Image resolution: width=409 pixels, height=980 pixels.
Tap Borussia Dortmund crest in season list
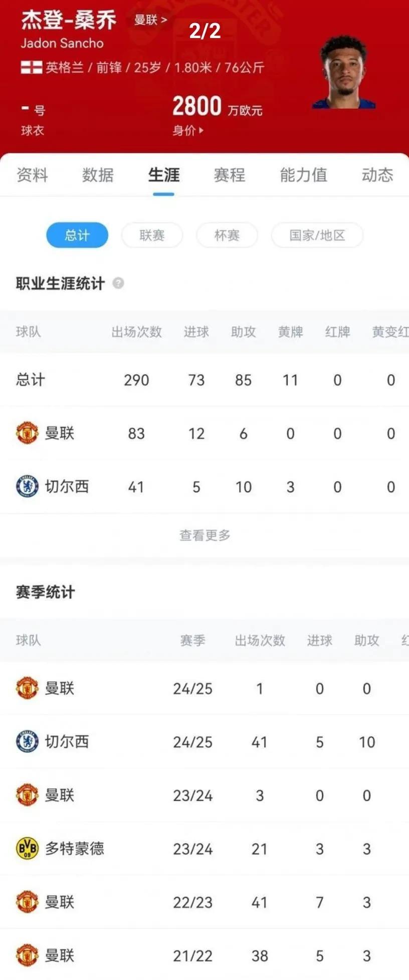pyautogui.click(x=28, y=849)
